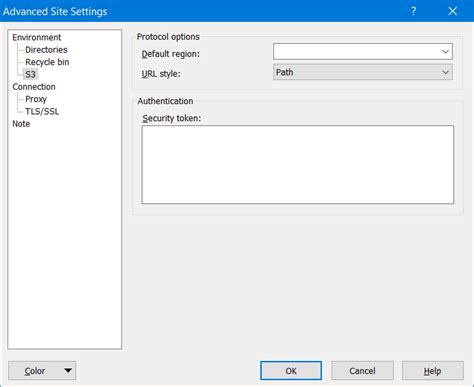Select Connection in the settings tree
This screenshot has height=387, width=474.
pyautogui.click(x=34, y=87)
